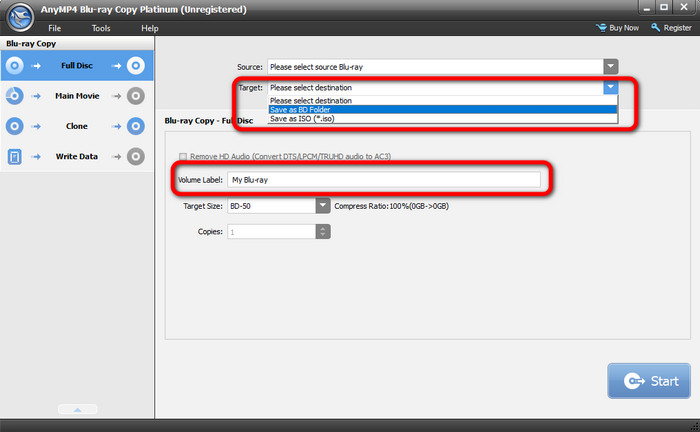The width and height of the screenshot is (700, 432).
Task: Click the Full Disc source disc icon
Action: (x=14, y=66)
